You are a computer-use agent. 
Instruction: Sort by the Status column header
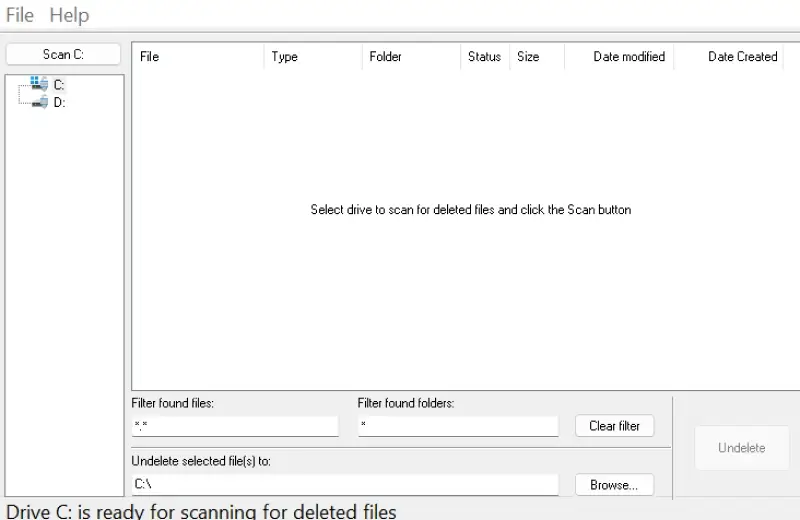click(485, 57)
